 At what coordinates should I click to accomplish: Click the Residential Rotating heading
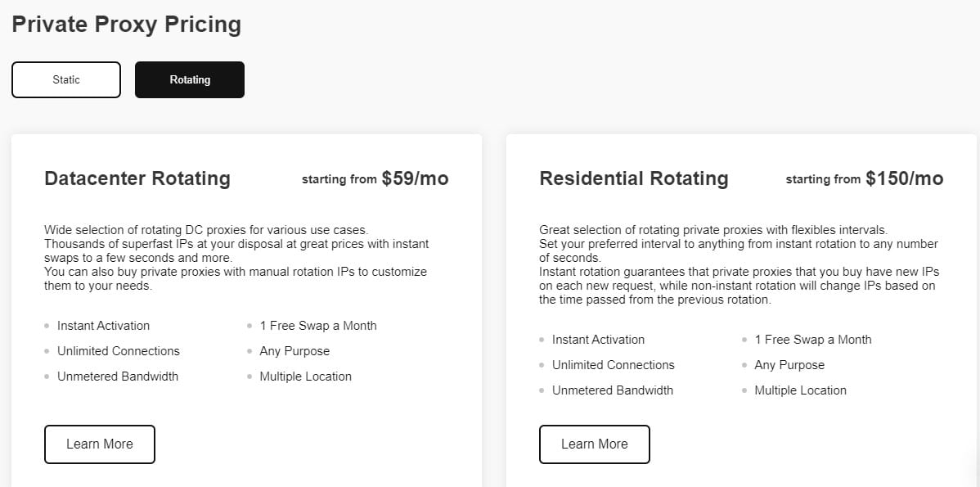[634, 178]
